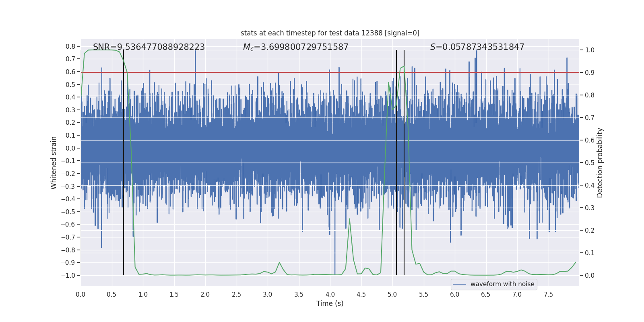Click the 'Detection probability' right axis label

tap(600, 163)
